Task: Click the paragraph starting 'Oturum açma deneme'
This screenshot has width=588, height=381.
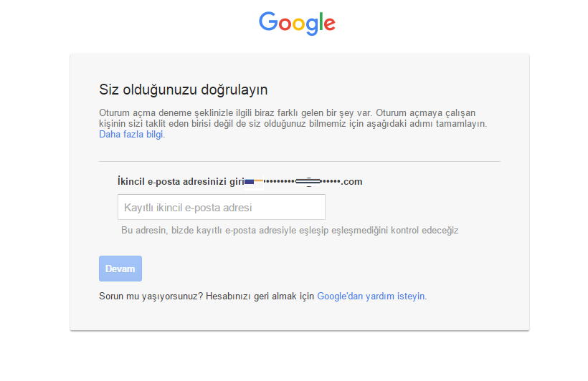Action: (x=293, y=123)
